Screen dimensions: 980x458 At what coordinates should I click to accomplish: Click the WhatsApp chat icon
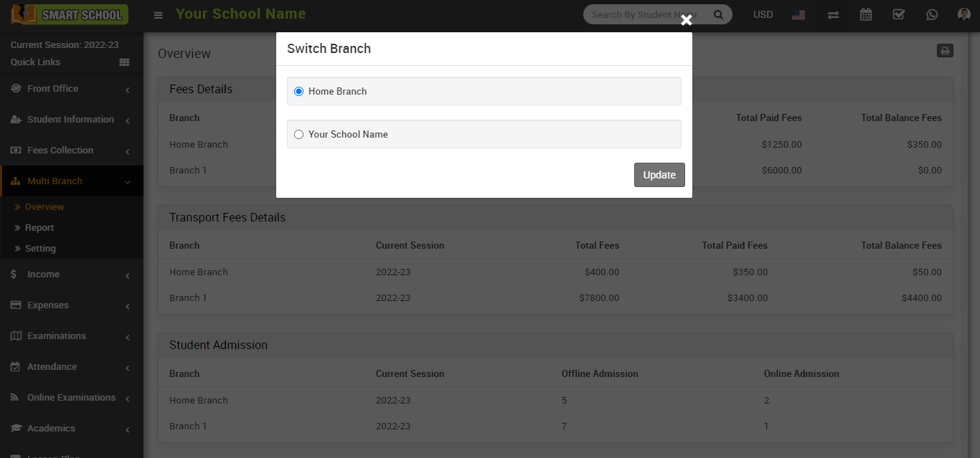(x=932, y=14)
